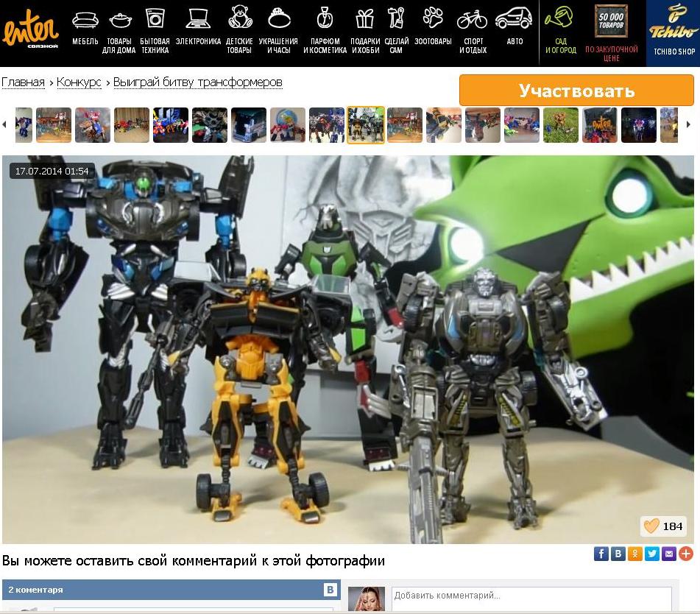700x614 pixels.
Task: Open the Украшения и часы ring category
Action: pyautogui.click(x=278, y=31)
